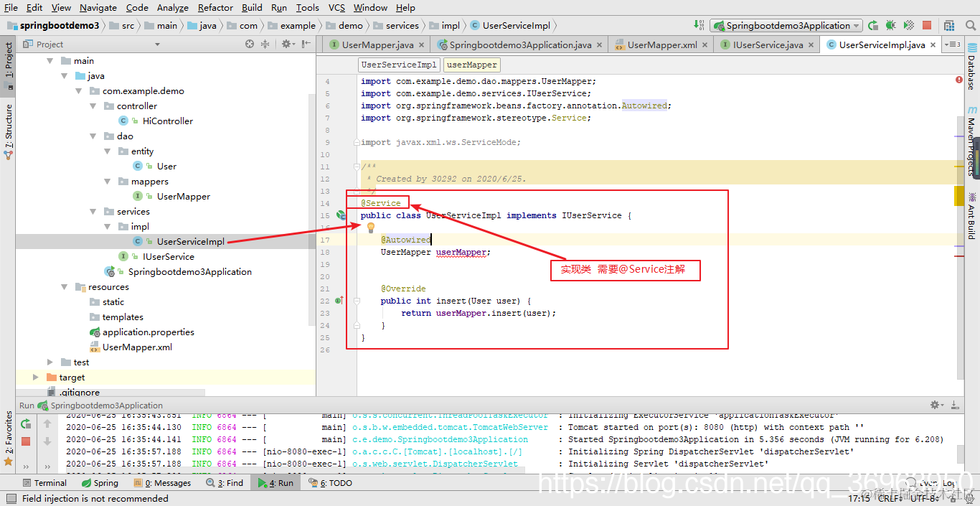
Task: Open the Ant Build side panel
Action: 971,215
